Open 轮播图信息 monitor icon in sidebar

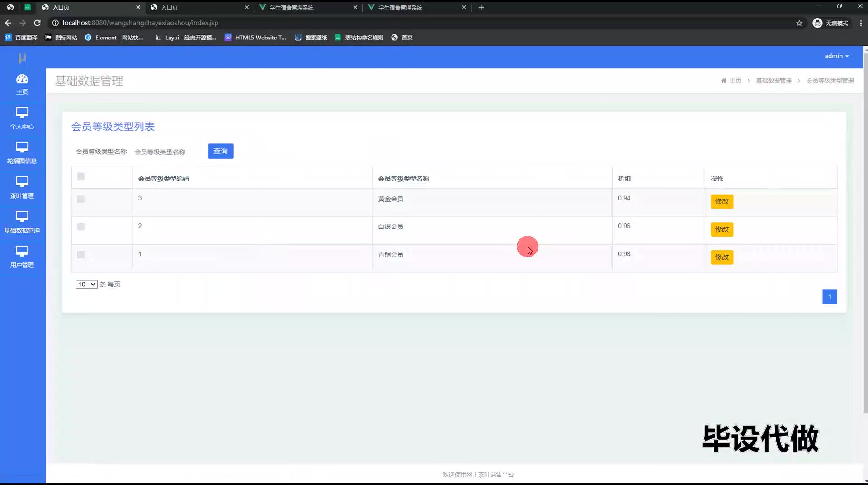pyautogui.click(x=22, y=147)
